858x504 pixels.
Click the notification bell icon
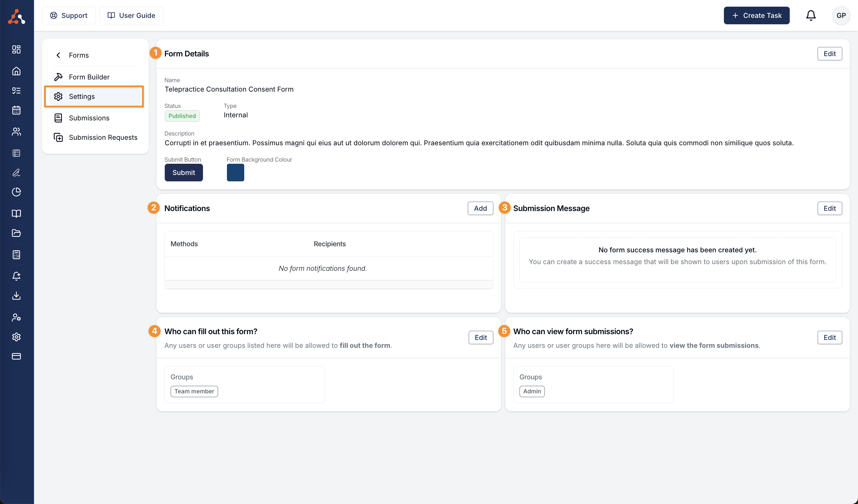point(811,16)
